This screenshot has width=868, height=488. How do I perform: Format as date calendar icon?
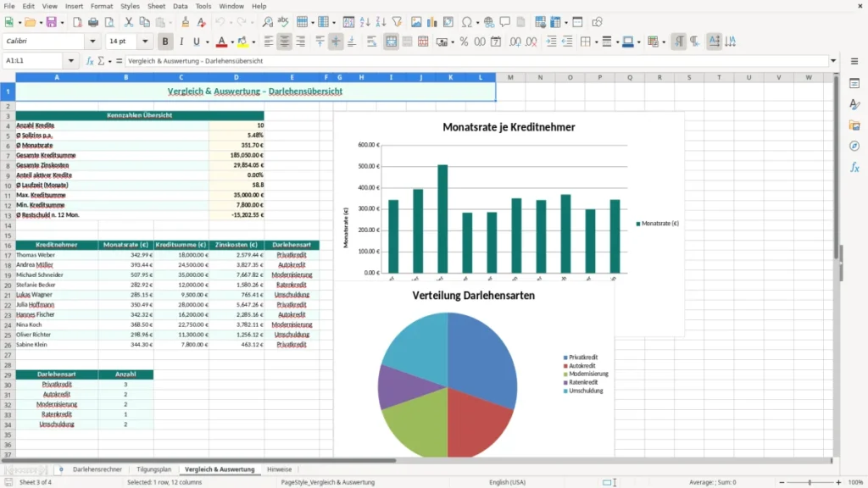[x=496, y=42]
